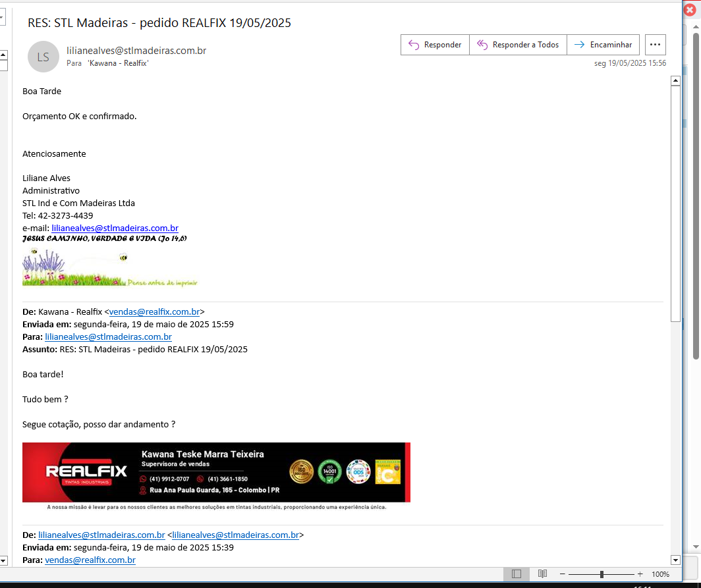Screen dimensions: 701x588
Task: Click recipient 'Kawana - Realfix' in Para field
Action: [118, 63]
